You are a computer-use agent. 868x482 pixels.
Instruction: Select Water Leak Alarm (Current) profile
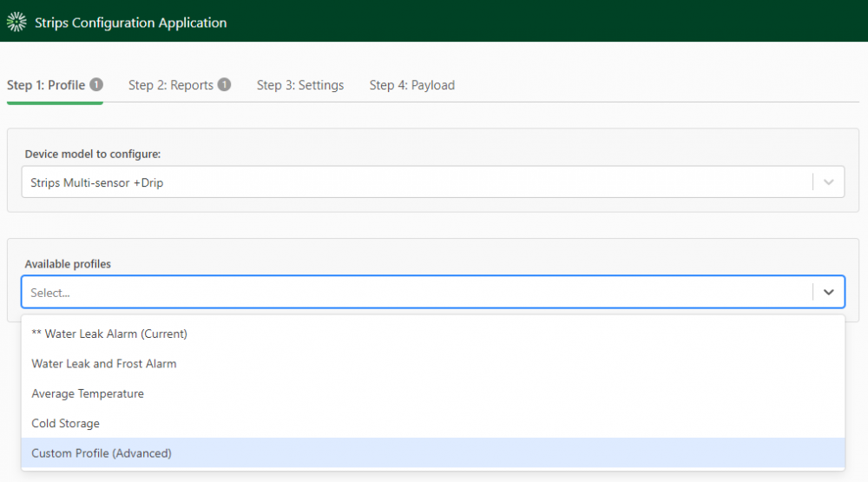coord(433,333)
